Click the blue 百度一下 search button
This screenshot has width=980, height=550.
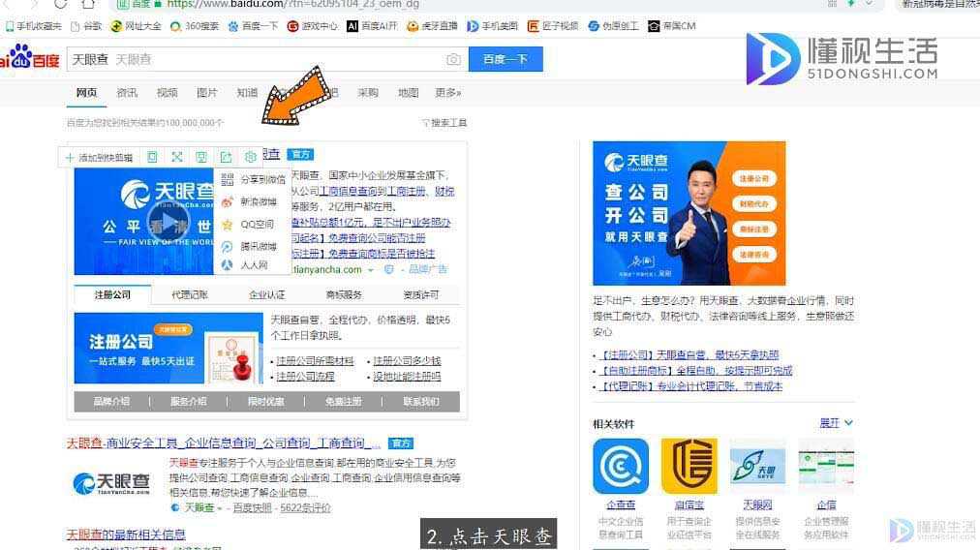pyautogui.click(x=505, y=59)
